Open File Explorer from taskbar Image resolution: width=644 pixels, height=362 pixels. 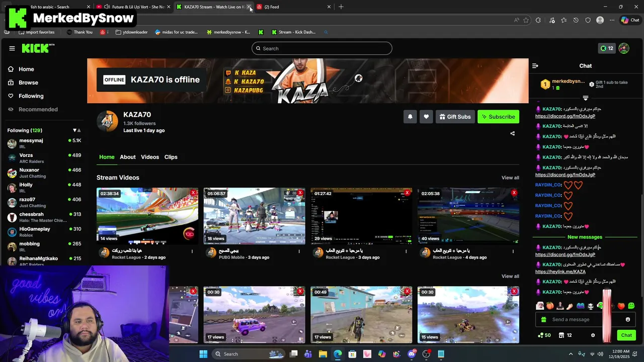point(323,354)
